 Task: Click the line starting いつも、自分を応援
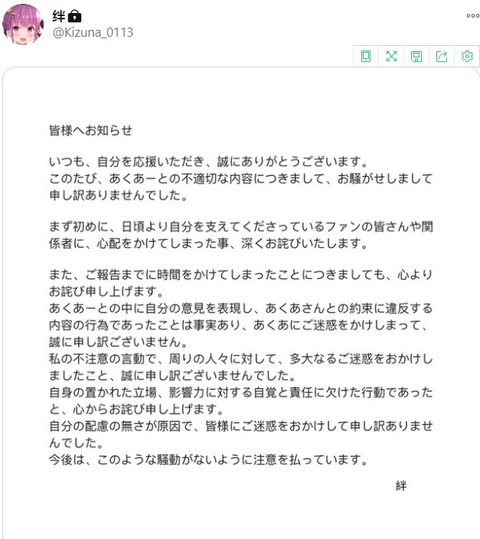[x=209, y=161]
